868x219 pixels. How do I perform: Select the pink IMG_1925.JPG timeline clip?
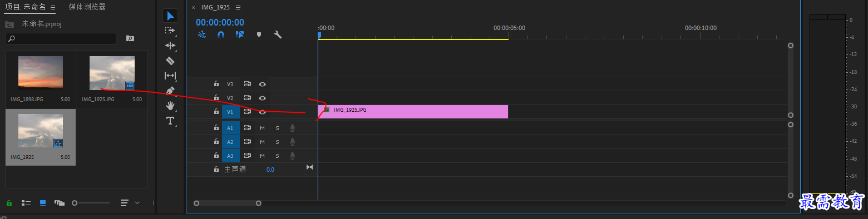click(413, 111)
